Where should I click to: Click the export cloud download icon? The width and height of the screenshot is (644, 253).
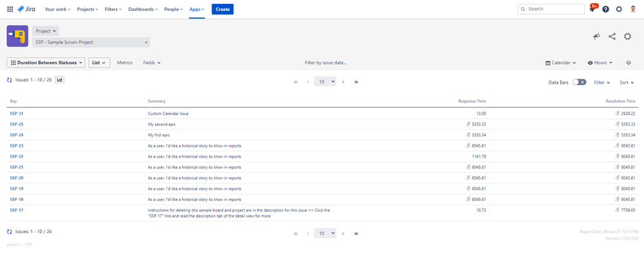click(x=628, y=62)
